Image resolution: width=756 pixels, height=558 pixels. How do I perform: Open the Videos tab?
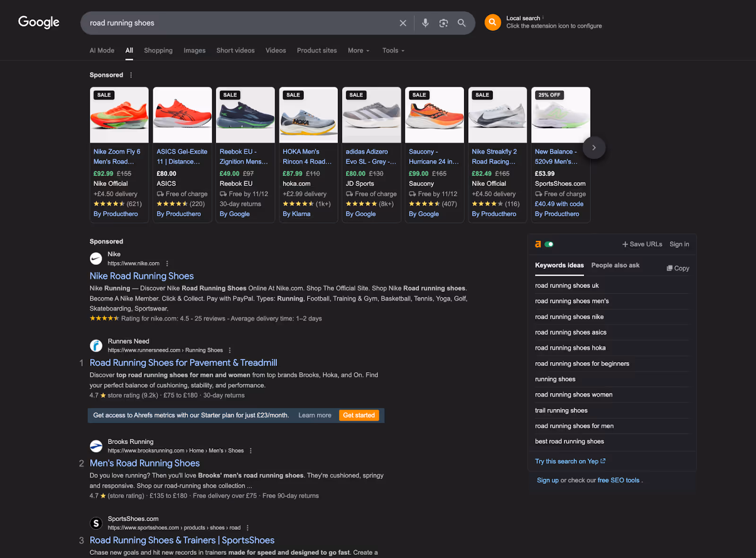coord(275,51)
